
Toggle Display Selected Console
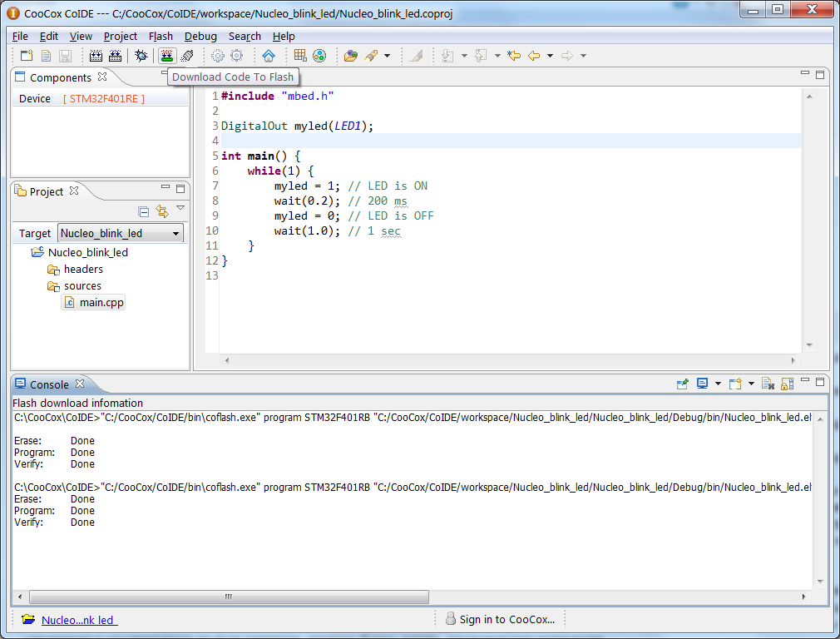(703, 384)
